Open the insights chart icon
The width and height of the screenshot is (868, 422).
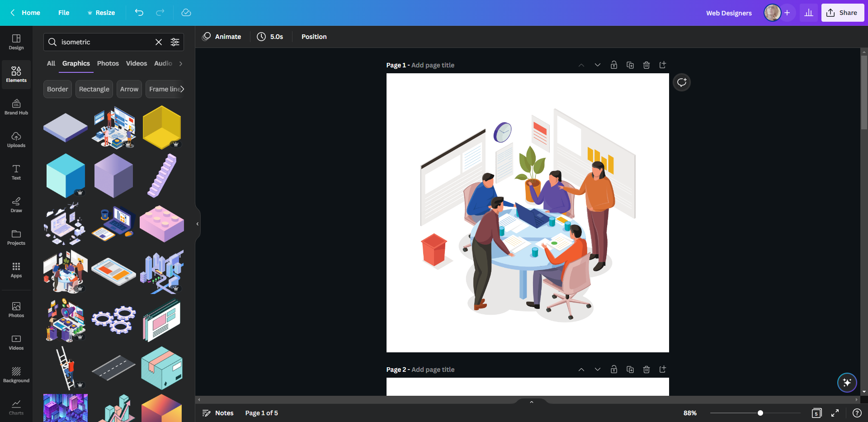(x=809, y=13)
